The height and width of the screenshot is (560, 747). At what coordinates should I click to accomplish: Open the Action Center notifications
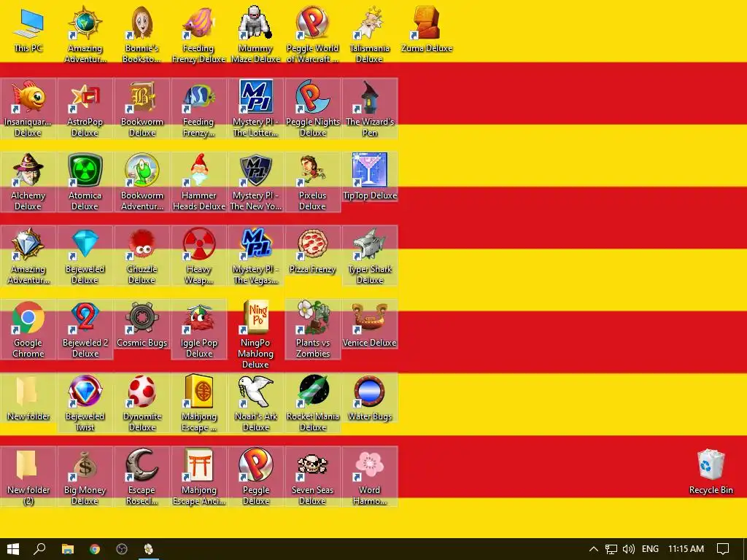point(723,549)
